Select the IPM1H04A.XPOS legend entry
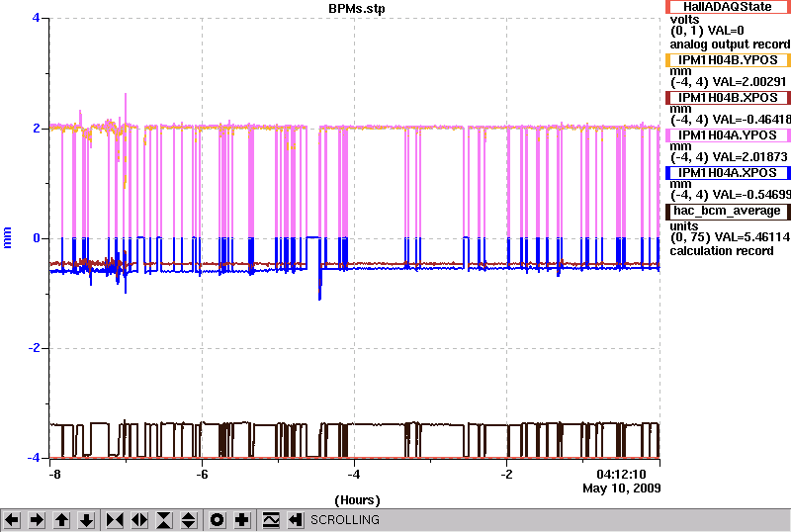This screenshot has width=791, height=532. coord(728,173)
